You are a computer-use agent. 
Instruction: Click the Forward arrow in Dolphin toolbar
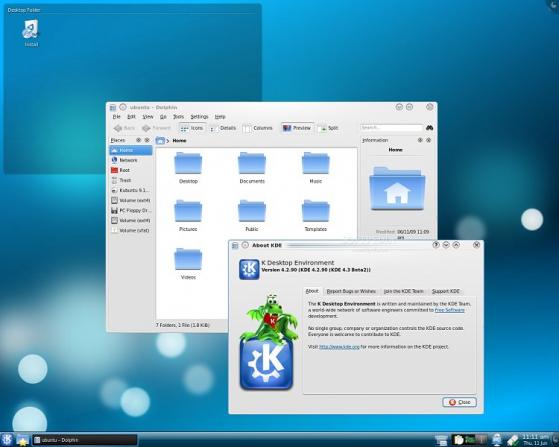tap(157, 128)
